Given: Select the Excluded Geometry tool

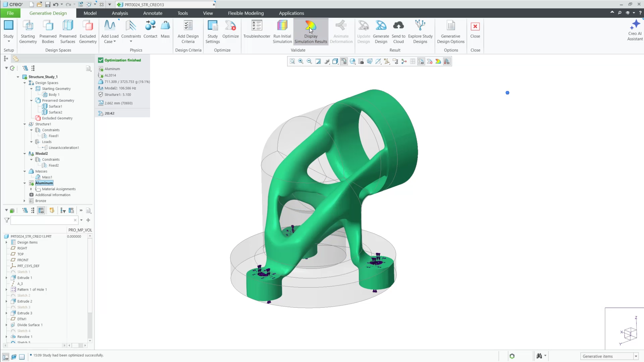Looking at the screenshot, I should pyautogui.click(x=88, y=32).
